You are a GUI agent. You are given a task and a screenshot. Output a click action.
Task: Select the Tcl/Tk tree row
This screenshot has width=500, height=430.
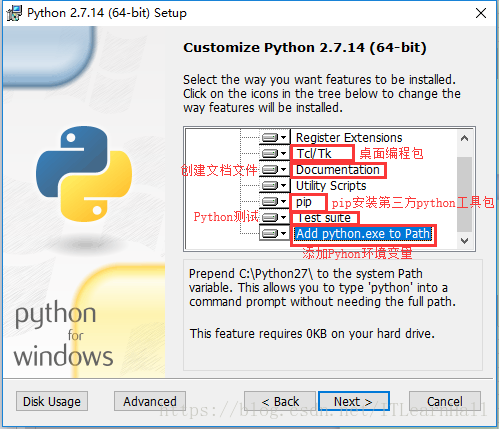coord(314,154)
